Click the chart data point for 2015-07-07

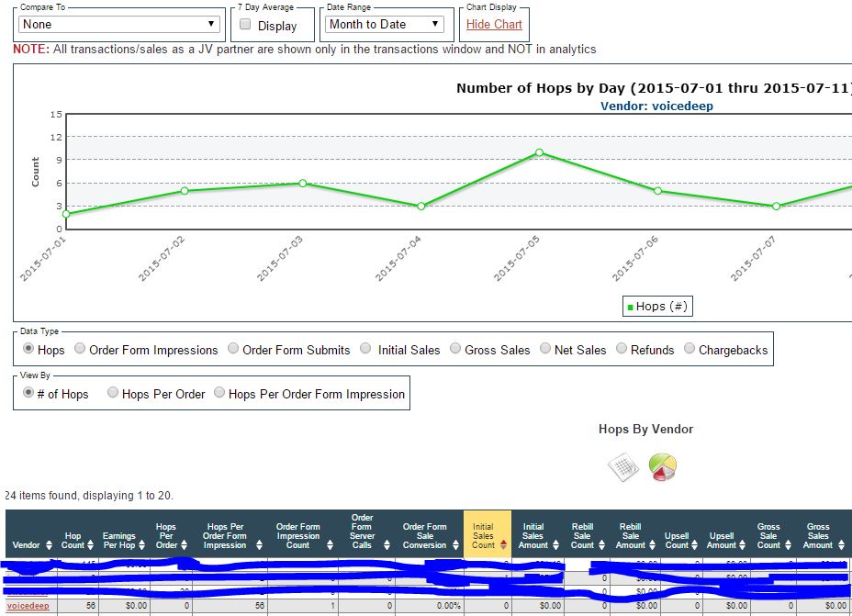[776, 207]
